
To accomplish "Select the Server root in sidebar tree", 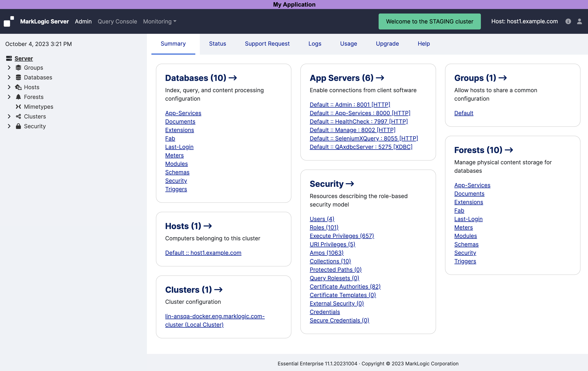I will [24, 58].
